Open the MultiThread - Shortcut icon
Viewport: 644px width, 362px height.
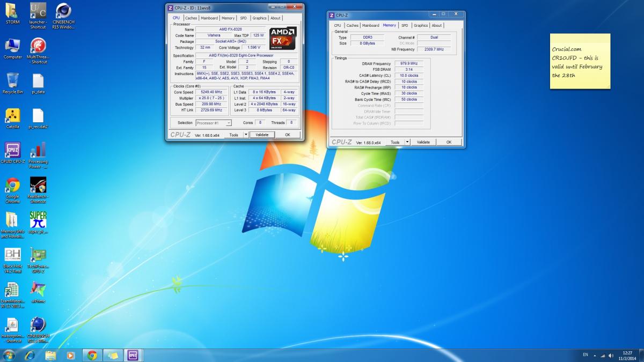coord(38,50)
